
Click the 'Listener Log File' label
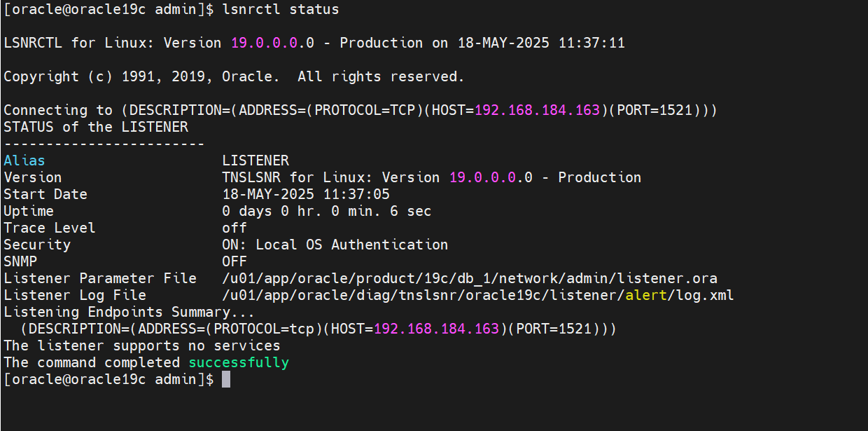click(75, 296)
